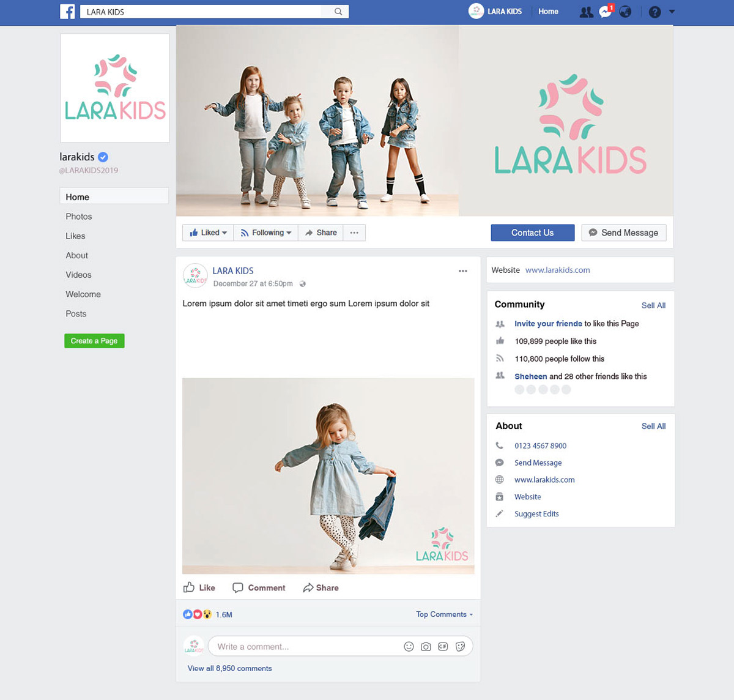Image resolution: width=734 pixels, height=700 pixels.
Task: Add a GIF to the comment
Action: (x=443, y=646)
